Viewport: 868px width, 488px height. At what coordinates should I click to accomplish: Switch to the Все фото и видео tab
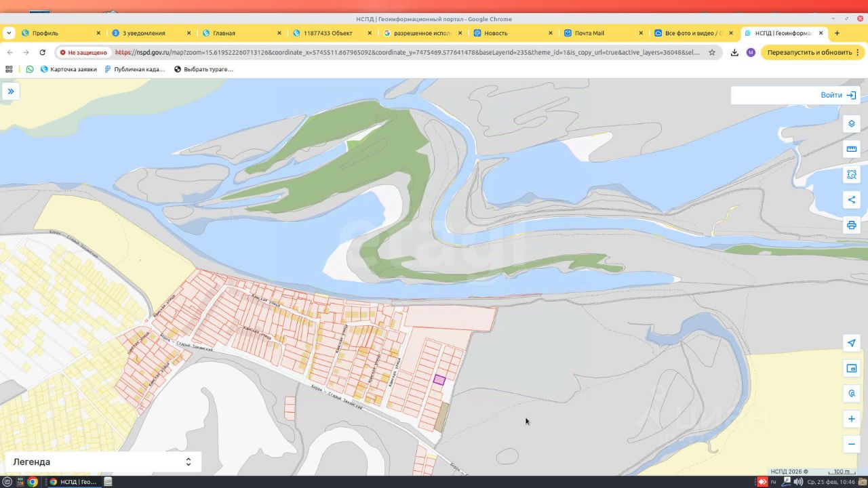pyautogui.click(x=693, y=33)
